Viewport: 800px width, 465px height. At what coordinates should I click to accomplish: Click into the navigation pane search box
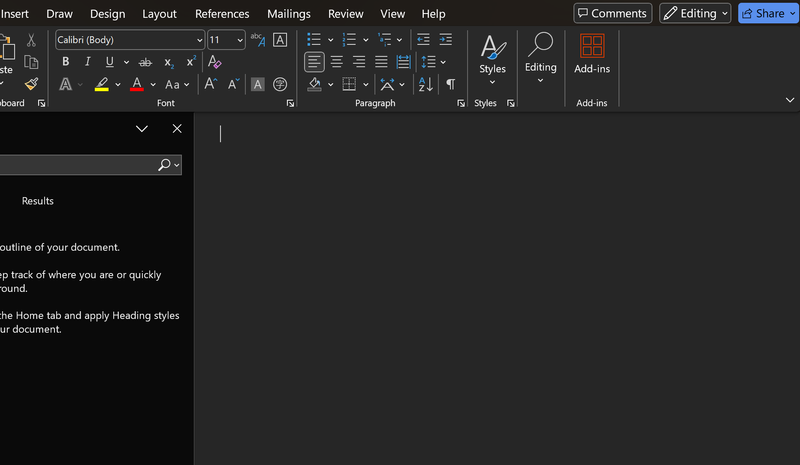pos(75,165)
